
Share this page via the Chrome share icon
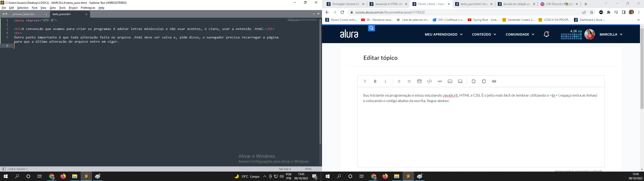(584, 12)
